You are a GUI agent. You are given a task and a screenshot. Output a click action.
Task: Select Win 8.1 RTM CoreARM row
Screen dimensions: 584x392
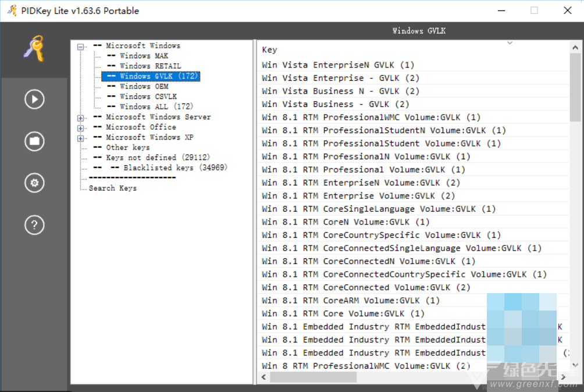[x=414, y=300]
